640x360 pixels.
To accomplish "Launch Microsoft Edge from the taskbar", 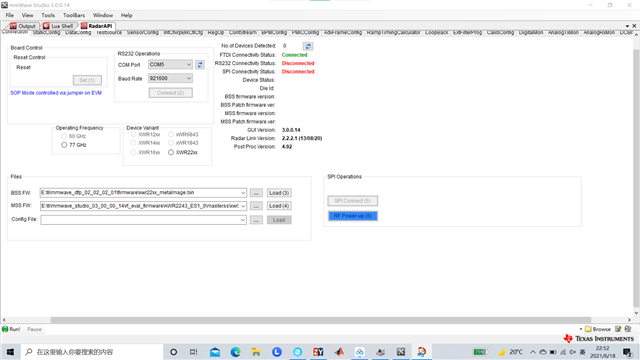I will (236, 352).
